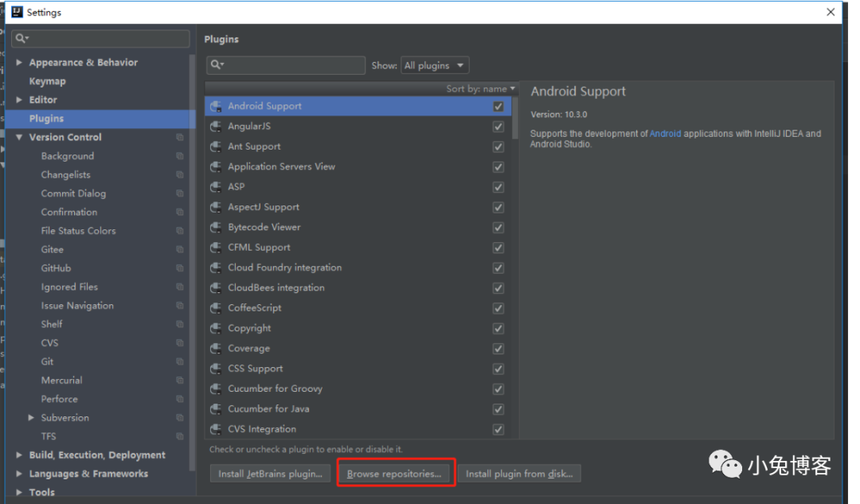Click the search magnifier icon in plugins search
Viewport: 860px width, 504px height.
tap(217, 64)
